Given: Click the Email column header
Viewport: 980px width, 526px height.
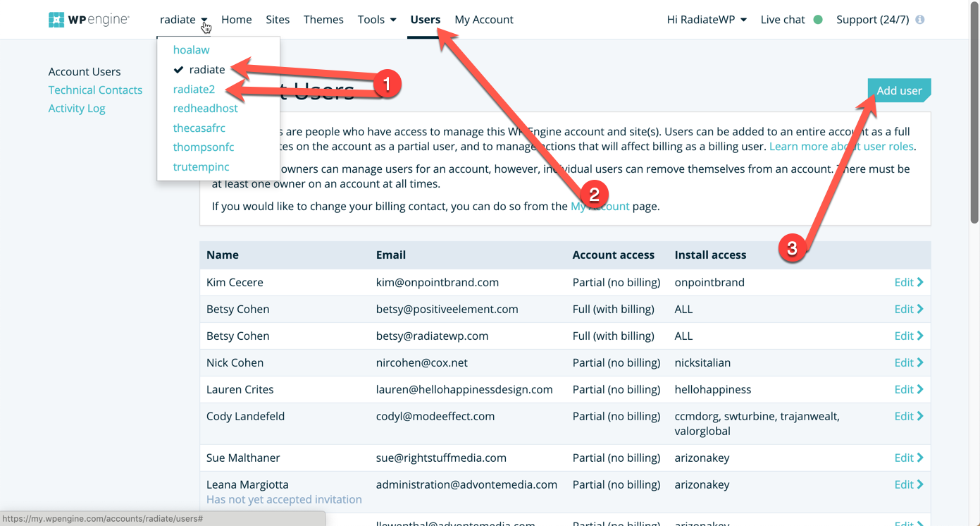Looking at the screenshot, I should pyautogui.click(x=391, y=255).
